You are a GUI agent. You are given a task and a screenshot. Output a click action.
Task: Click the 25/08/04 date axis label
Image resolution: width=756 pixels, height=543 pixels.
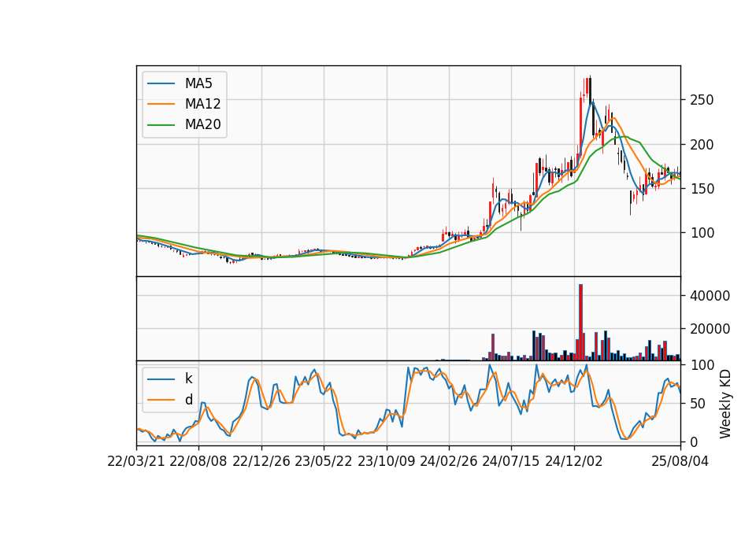pyautogui.click(x=680, y=461)
